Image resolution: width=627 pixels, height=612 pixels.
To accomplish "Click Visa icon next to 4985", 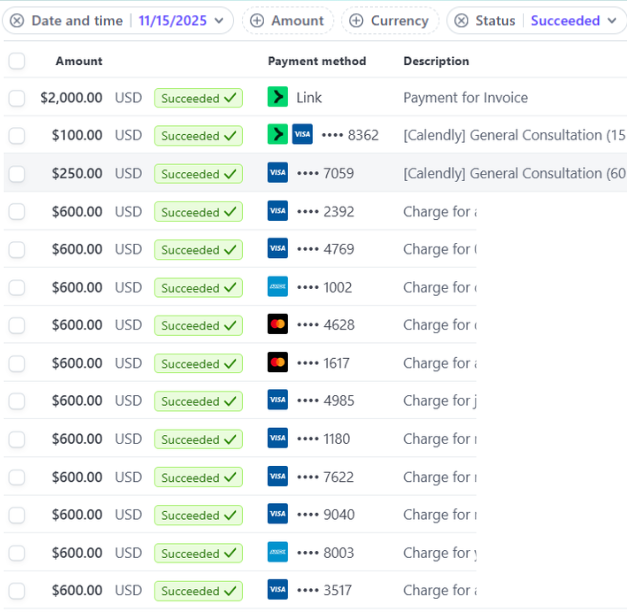I will 278,400.
